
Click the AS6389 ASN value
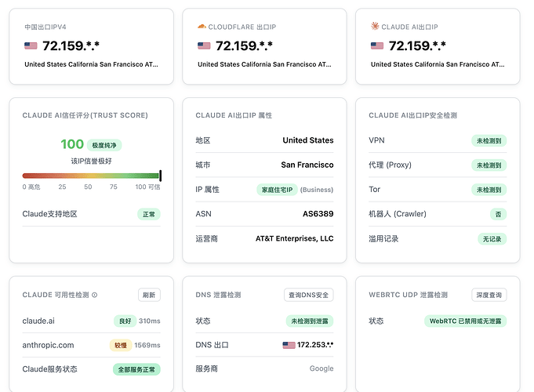pyautogui.click(x=318, y=214)
